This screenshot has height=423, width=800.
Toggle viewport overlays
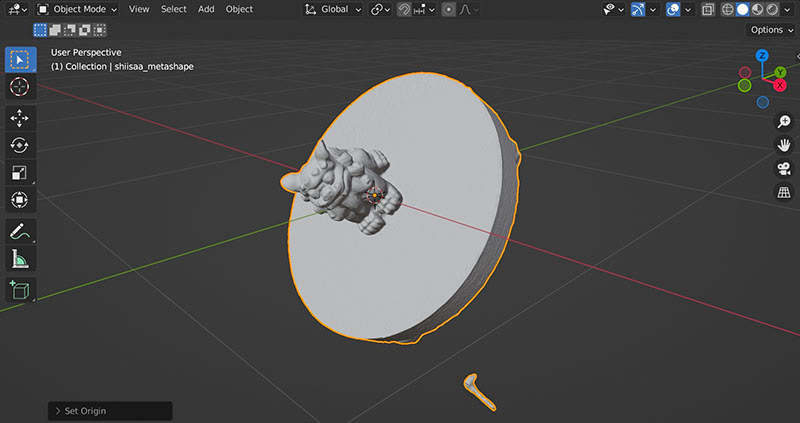[673, 9]
